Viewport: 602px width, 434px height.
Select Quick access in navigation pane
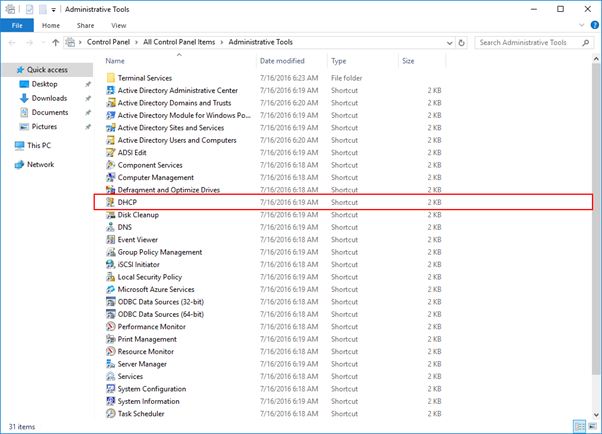tap(47, 70)
